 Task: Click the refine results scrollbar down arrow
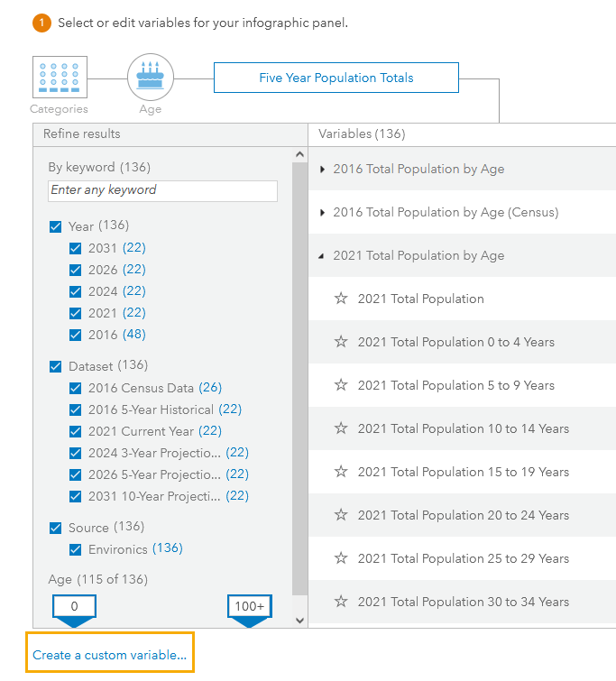point(299,620)
